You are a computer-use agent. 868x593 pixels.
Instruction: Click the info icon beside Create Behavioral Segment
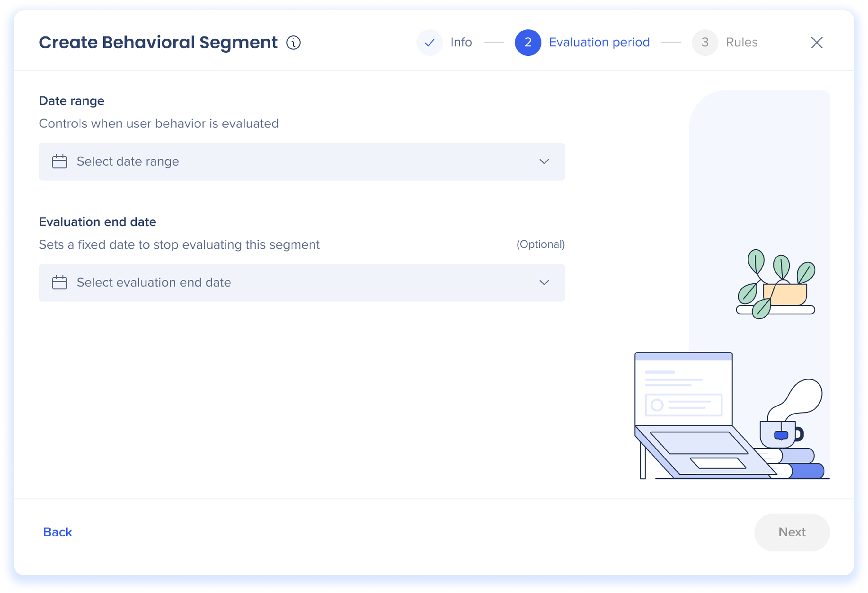(x=293, y=43)
